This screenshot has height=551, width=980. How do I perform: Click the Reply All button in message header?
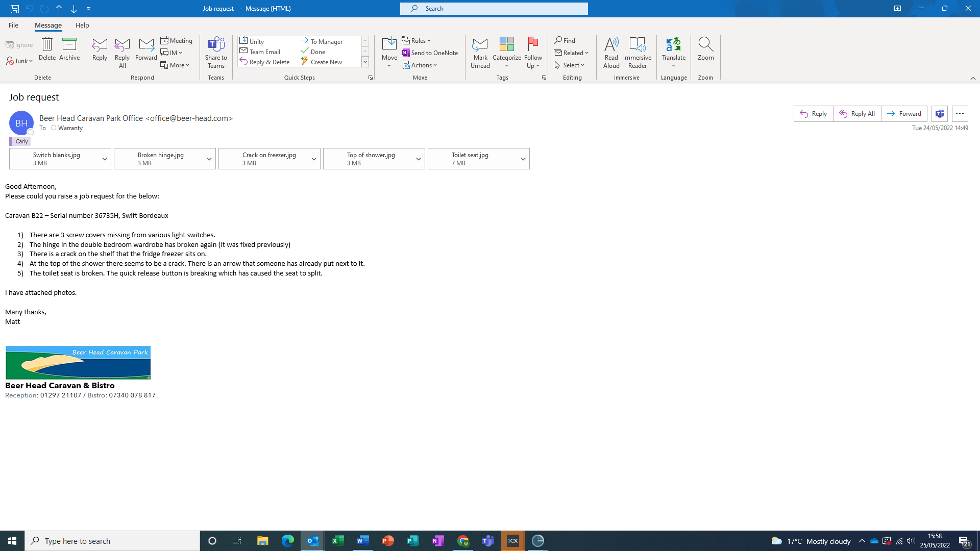857,114
